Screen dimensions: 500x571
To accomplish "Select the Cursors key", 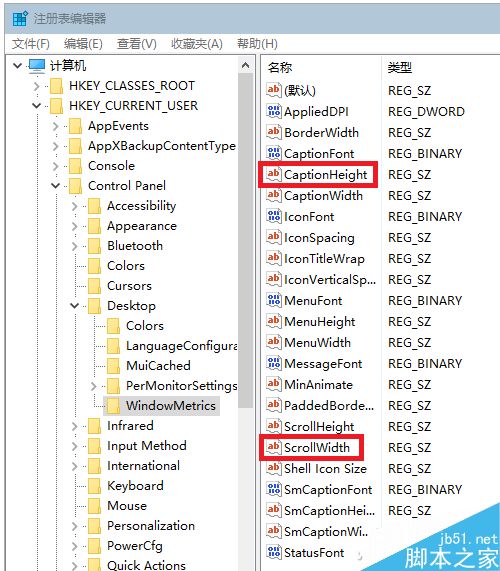I will click(129, 286).
